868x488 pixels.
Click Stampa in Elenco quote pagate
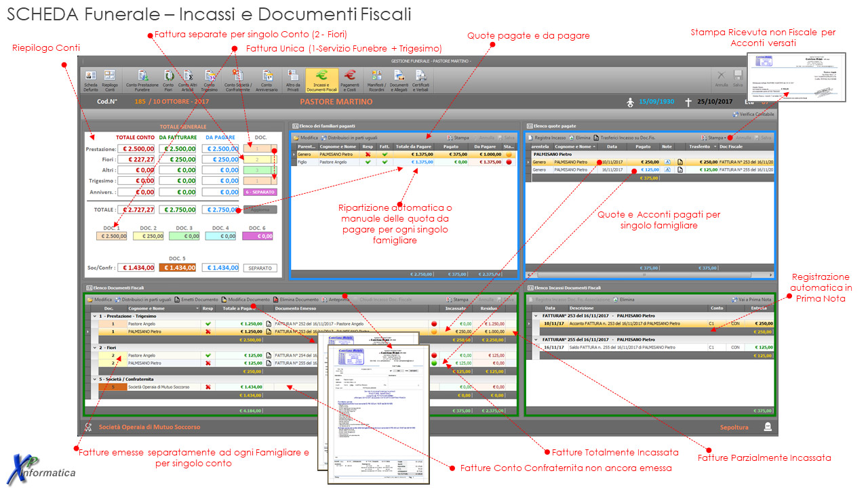click(713, 138)
